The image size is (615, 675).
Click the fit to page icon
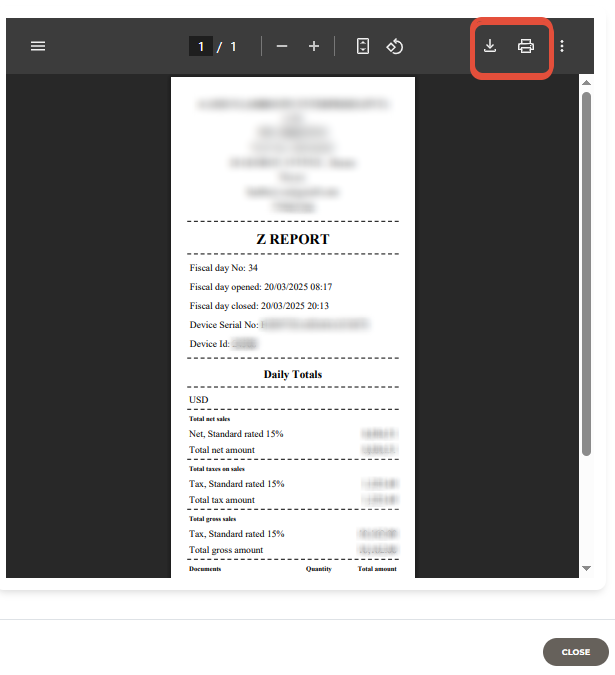pyautogui.click(x=363, y=46)
